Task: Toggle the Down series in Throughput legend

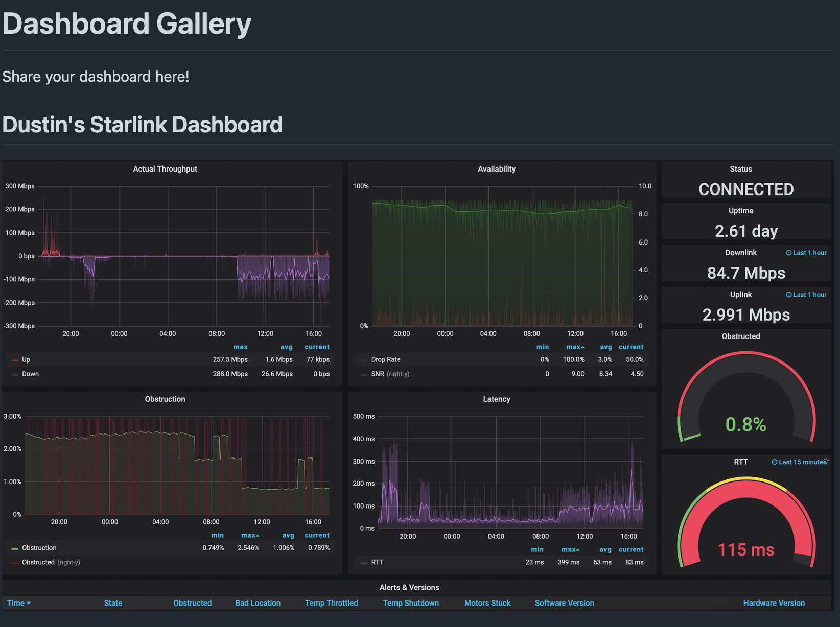Action: coord(30,374)
